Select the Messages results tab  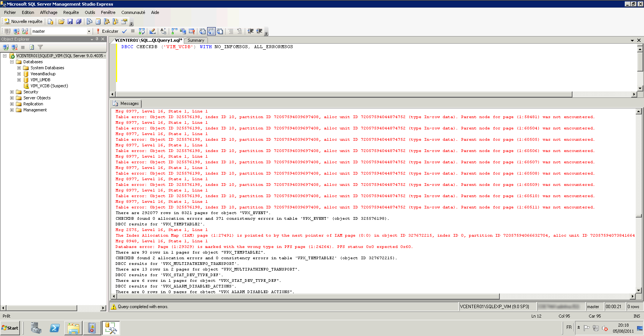click(126, 103)
